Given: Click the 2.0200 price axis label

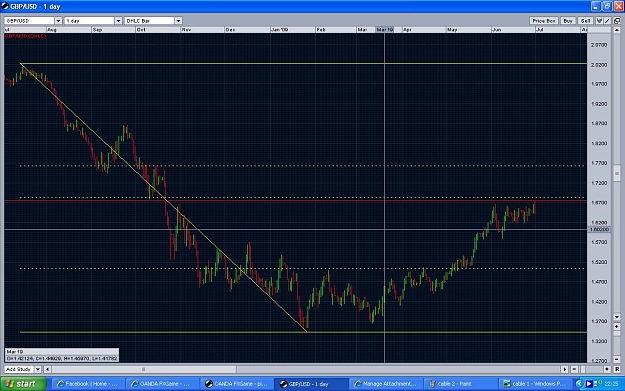Looking at the screenshot, I should [599, 65].
